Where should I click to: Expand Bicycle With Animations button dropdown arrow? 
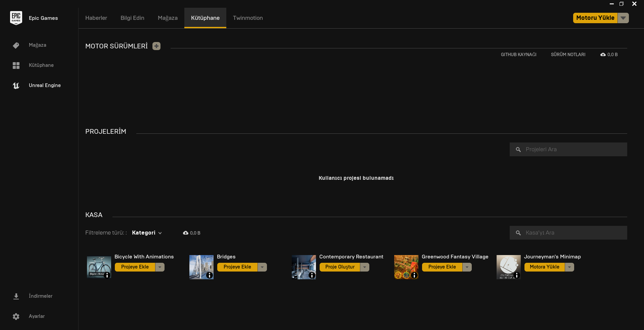(x=160, y=267)
